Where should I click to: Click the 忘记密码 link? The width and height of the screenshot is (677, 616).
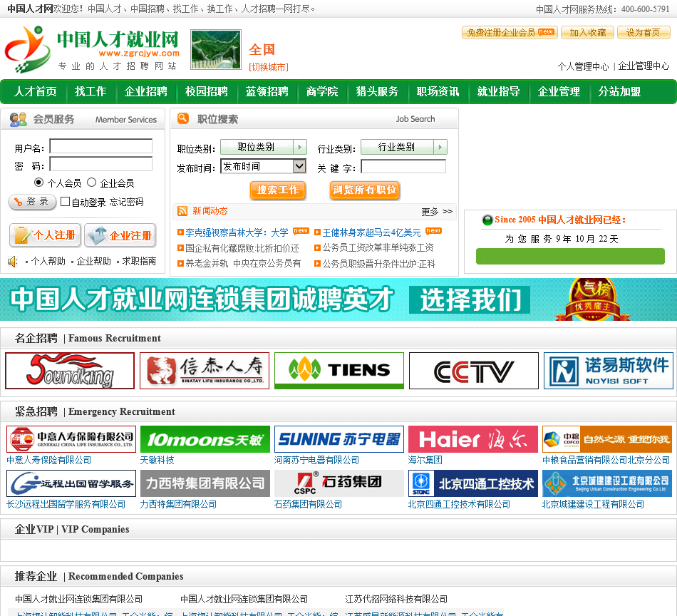point(126,202)
